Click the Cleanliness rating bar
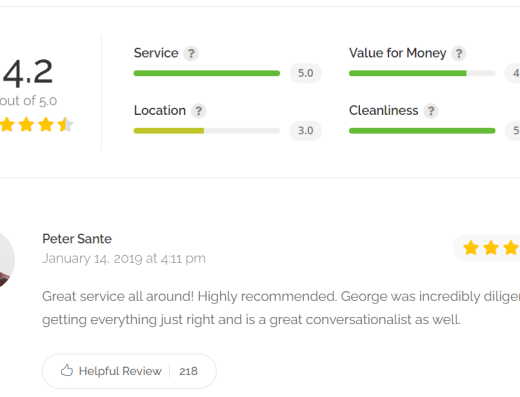 [422, 131]
